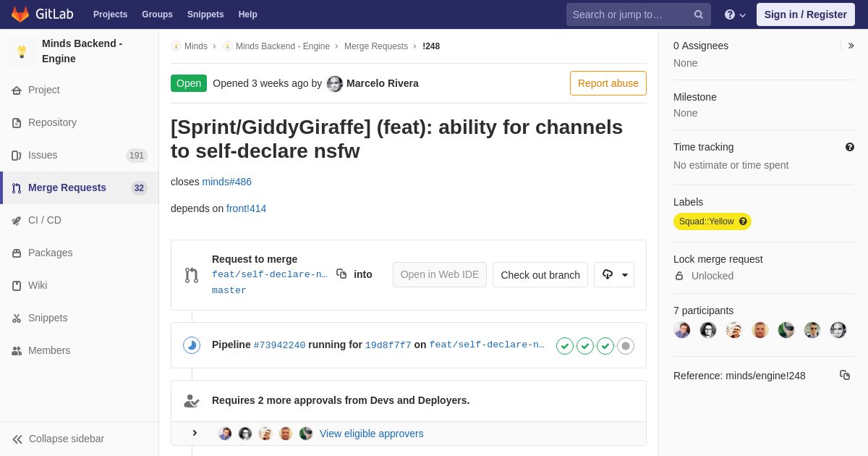
Task: Open Wiki in sidebar
Action: coord(80,285)
